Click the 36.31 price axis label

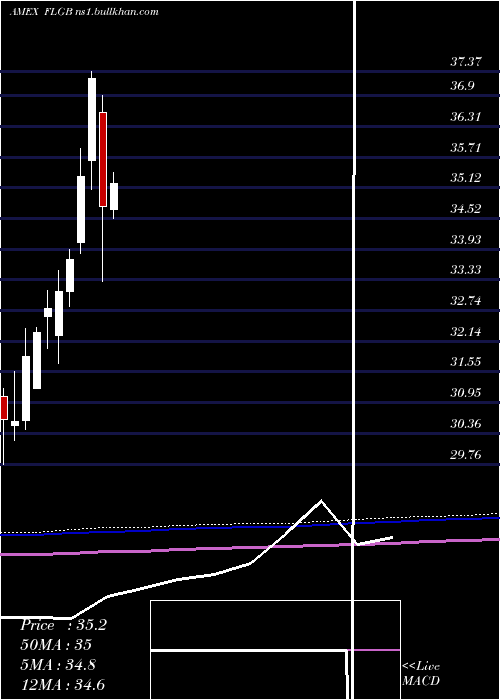tap(465, 117)
